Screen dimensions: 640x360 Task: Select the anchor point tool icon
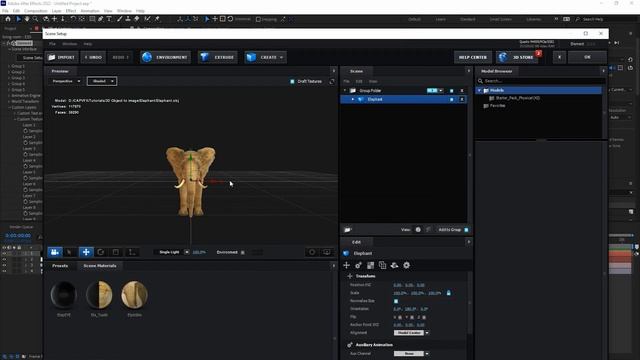pos(132,252)
